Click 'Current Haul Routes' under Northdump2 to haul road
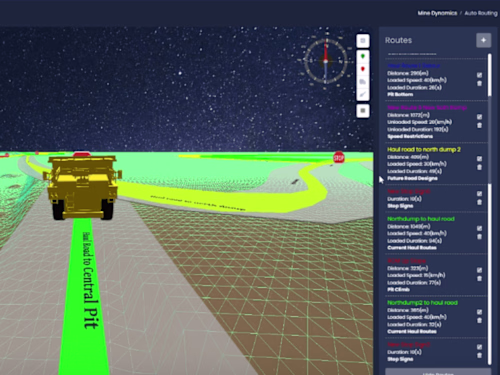The image size is (500, 375). click(x=412, y=331)
